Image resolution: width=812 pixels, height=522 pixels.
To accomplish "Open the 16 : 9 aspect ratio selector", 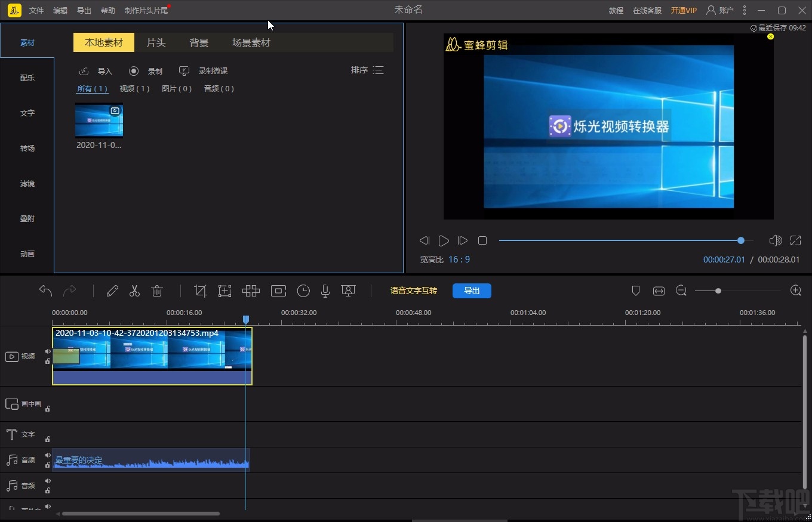I will pos(459,260).
